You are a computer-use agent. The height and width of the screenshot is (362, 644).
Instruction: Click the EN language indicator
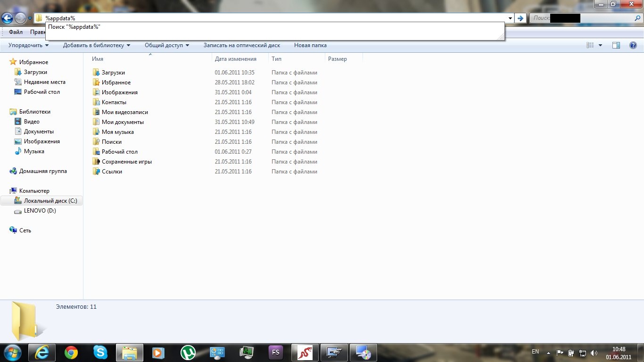[535, 352]
